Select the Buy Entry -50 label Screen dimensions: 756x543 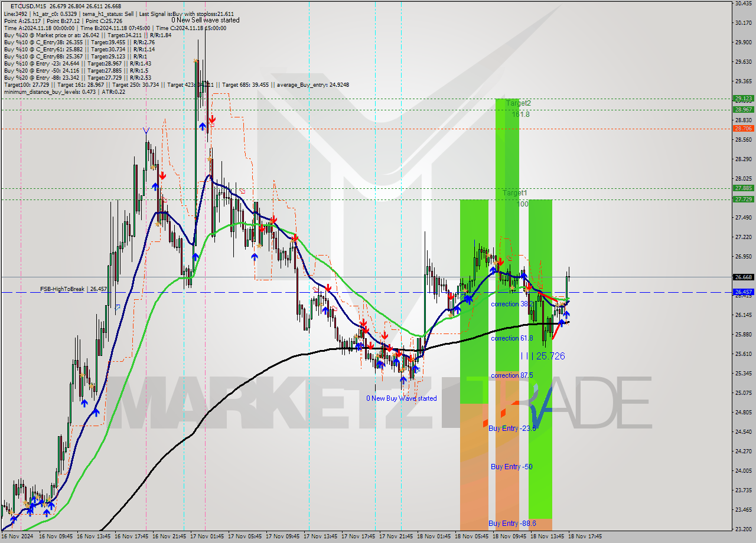(511, 467)
